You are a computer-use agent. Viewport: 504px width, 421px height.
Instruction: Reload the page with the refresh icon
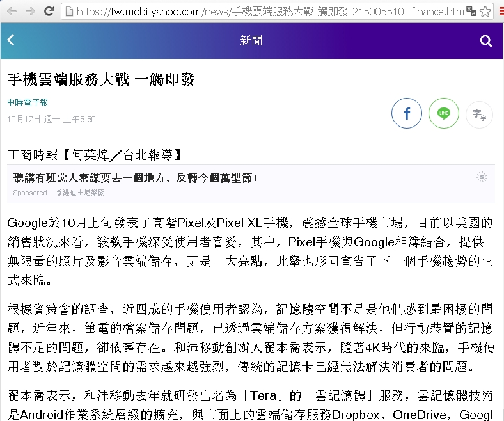point(49,11)
